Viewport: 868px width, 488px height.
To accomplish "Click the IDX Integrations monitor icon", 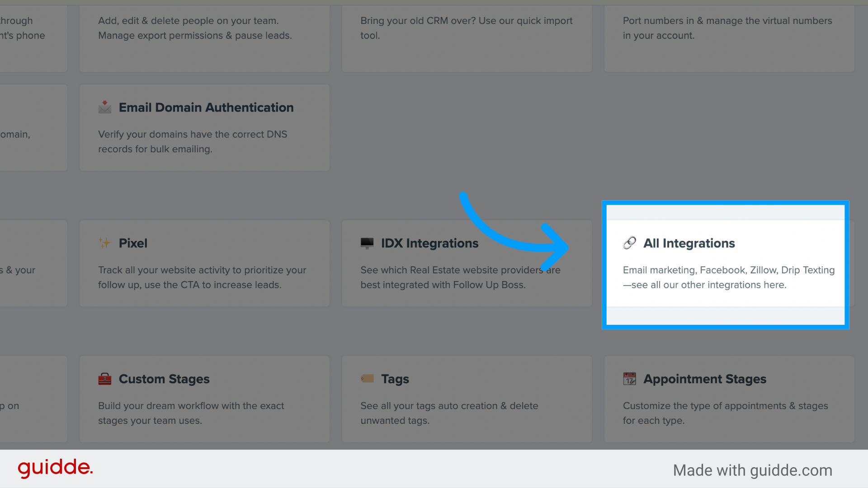I will coord(367,243).
